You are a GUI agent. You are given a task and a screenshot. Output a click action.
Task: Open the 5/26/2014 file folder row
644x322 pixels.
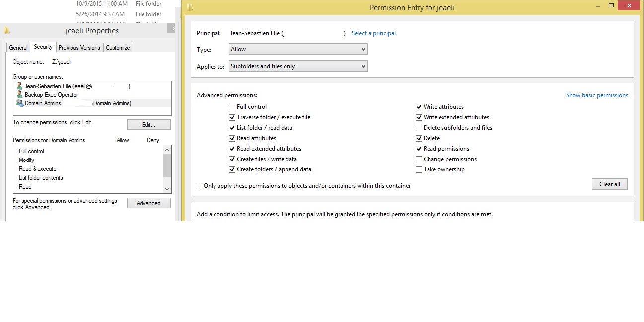point(148,14)
